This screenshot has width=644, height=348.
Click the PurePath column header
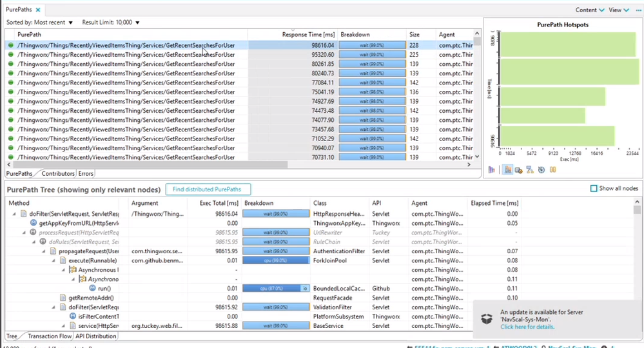(x=29, y=35)
